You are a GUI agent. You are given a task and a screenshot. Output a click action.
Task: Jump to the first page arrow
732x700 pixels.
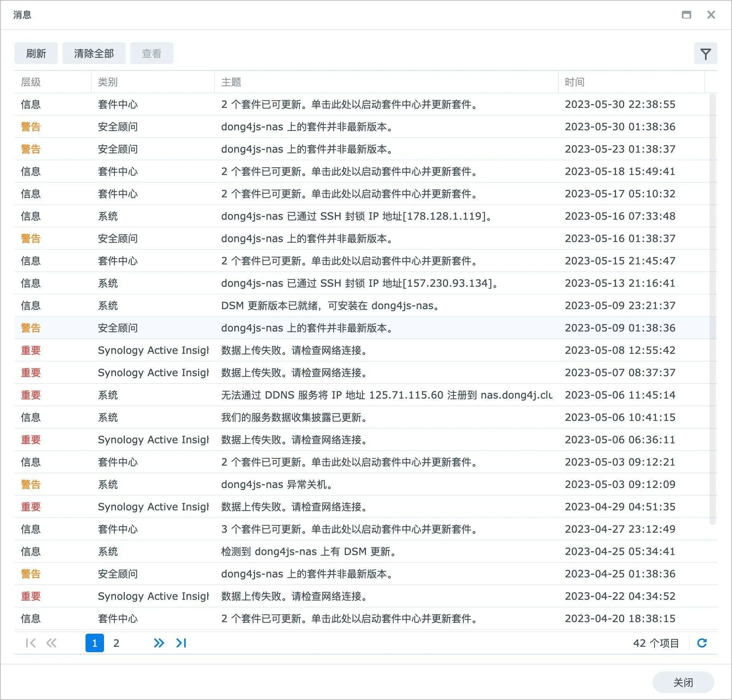click(x=30, y=643)
